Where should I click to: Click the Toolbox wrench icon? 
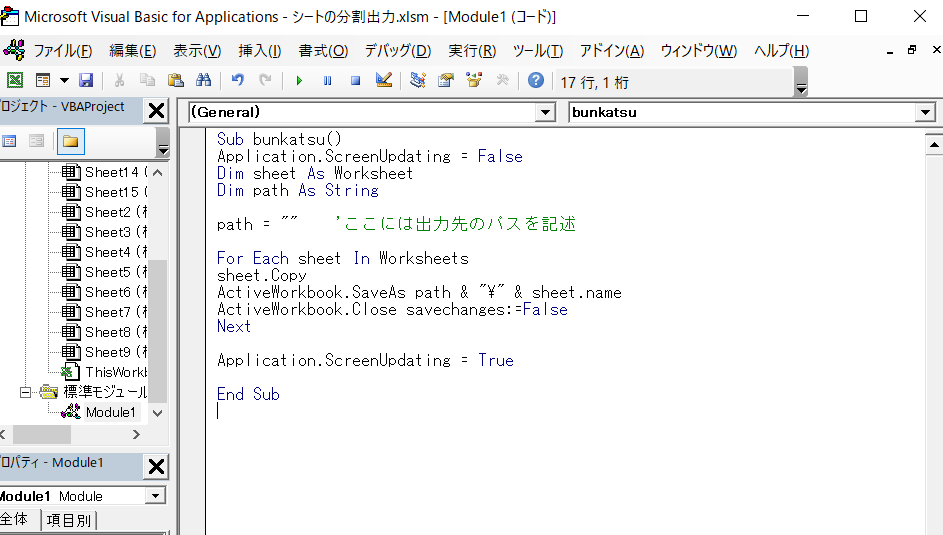[x=503, y=80]
